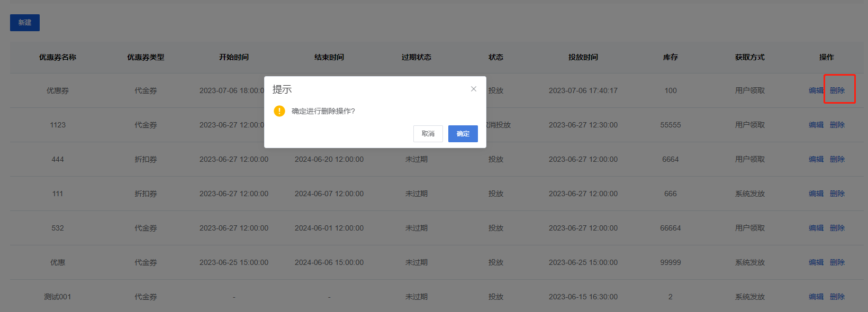Click the end time 2024-06-06 15:00:00
This screenshot has width=868, height=312.
pyautogui.click(x=329, y=262)
